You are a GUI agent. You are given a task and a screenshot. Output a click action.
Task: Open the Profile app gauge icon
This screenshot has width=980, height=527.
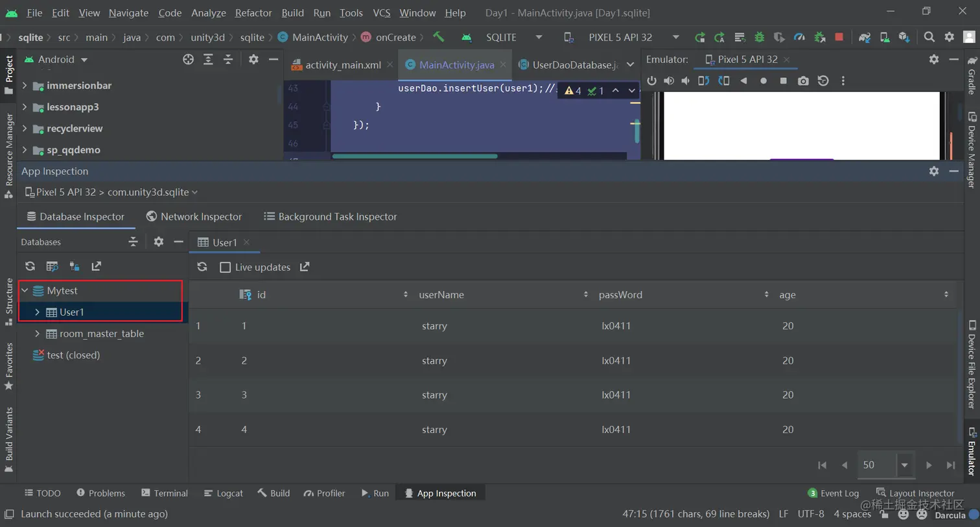[x=799, y=38]
